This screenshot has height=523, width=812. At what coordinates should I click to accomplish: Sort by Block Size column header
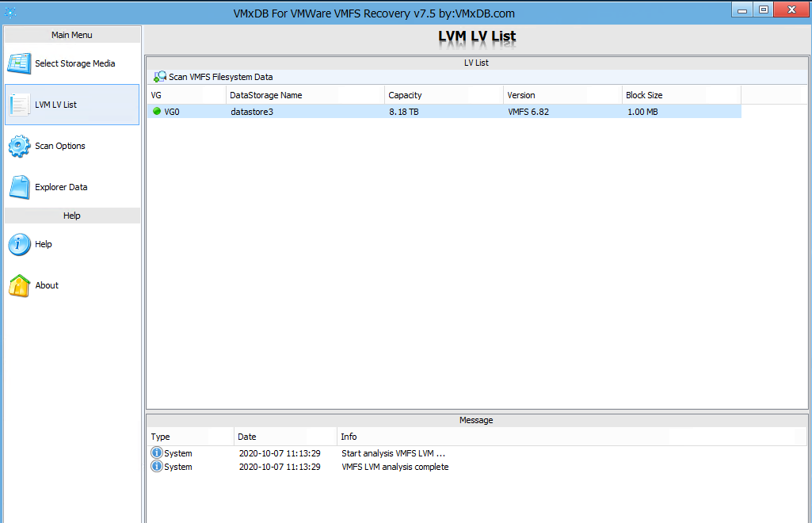(681, 95)
